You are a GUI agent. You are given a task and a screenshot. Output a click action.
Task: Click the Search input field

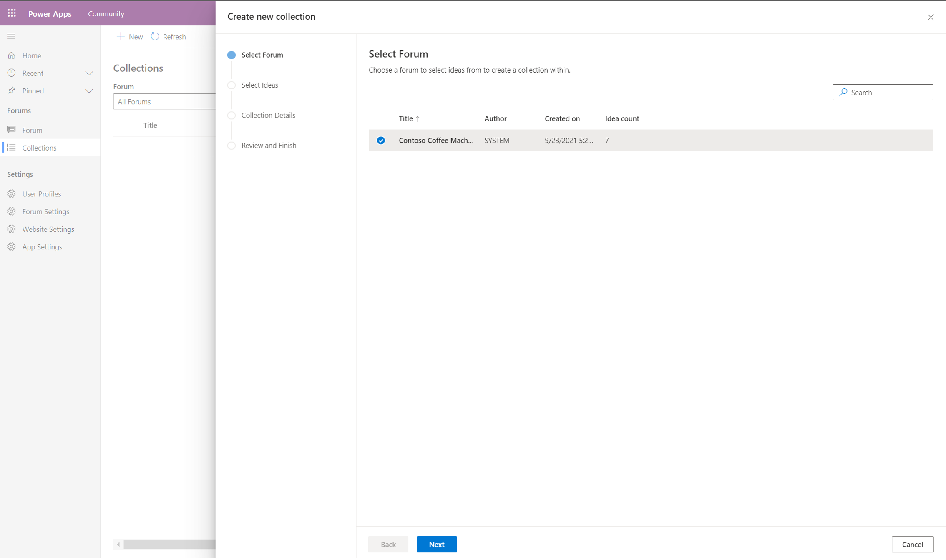point(883,92)
